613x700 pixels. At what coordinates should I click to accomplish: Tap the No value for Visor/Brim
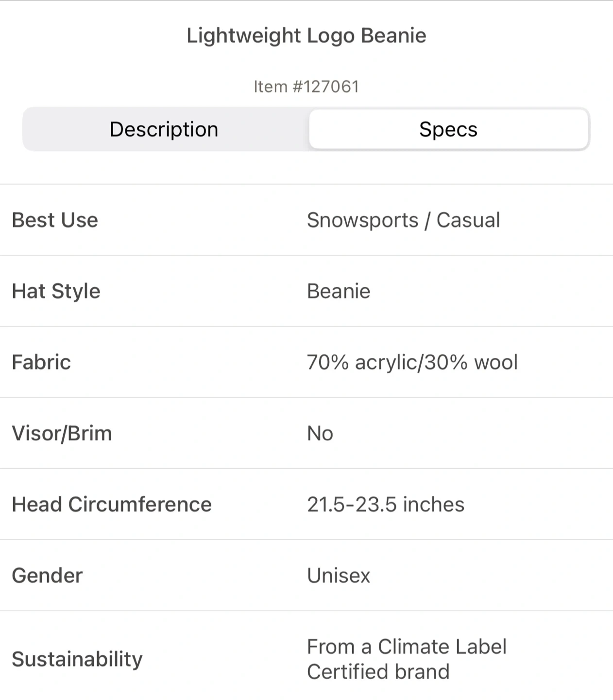[320, 433]
